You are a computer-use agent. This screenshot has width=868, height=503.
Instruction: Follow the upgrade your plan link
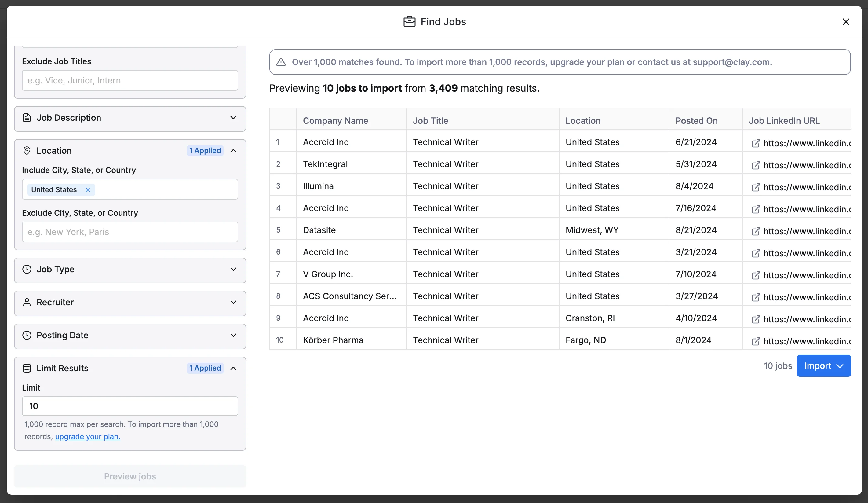[87, 437]
